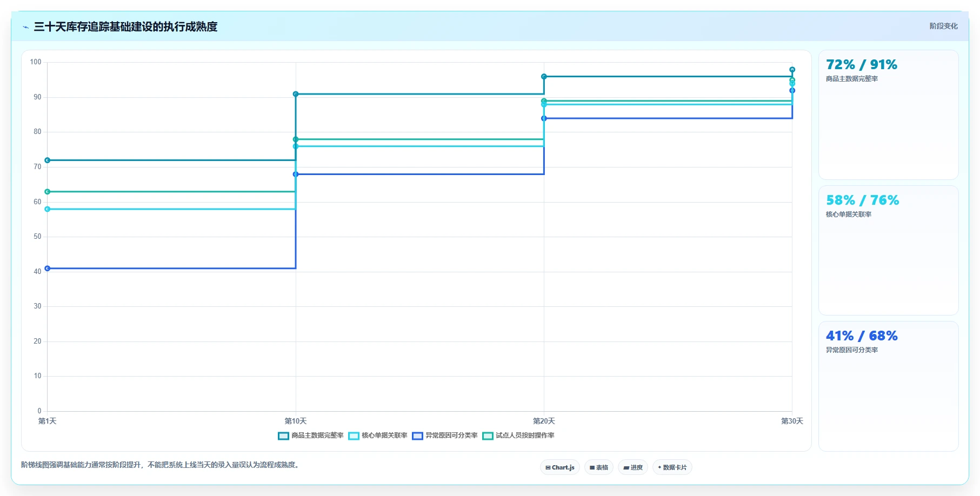Click the 第1天 point at 41 on 异常原因可分类率
Screen dimensions: 980x496
[48, 269]
